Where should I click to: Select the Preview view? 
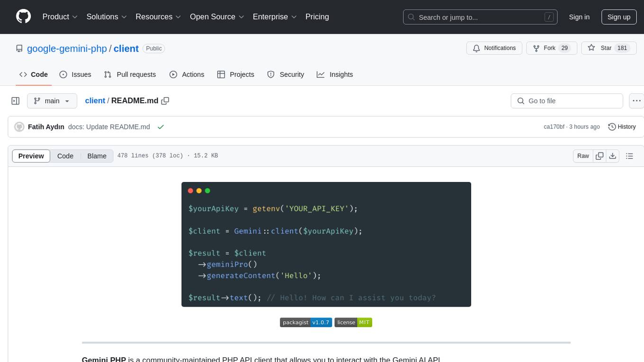point(31,156)
